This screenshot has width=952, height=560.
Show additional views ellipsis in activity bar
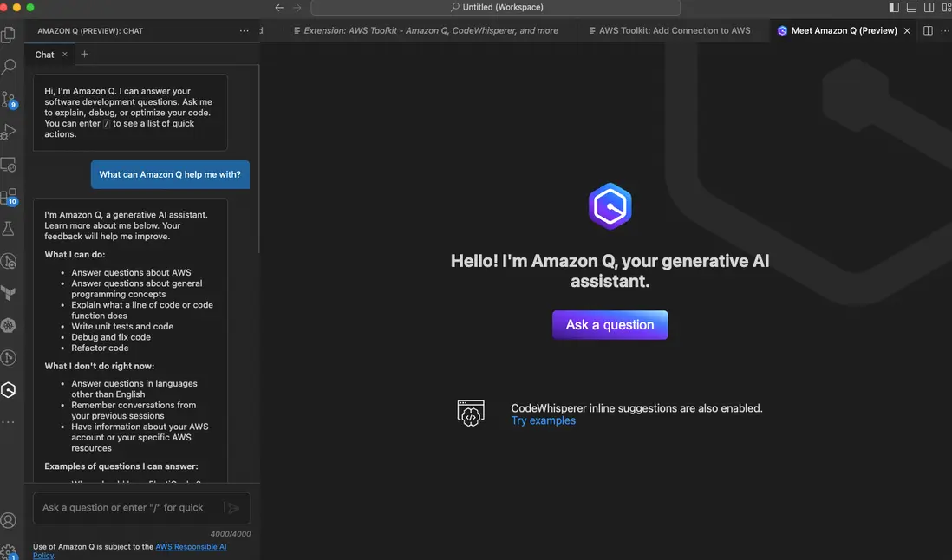9,421
